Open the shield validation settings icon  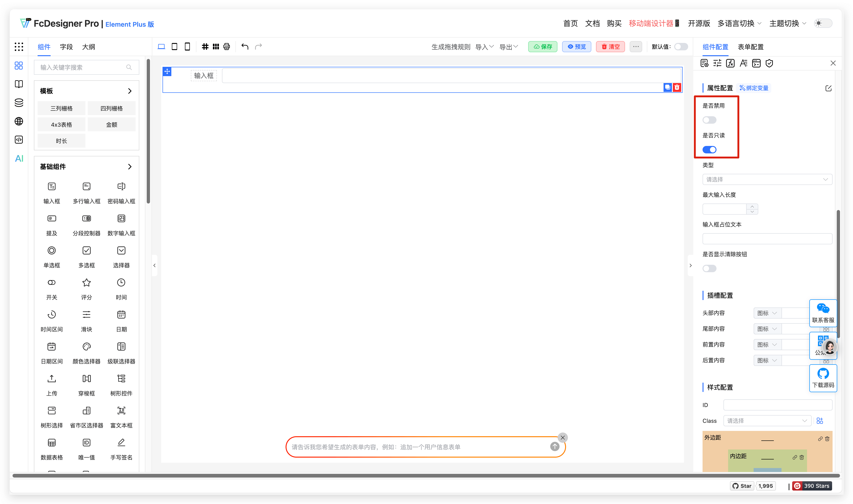[x=769, y=63]
